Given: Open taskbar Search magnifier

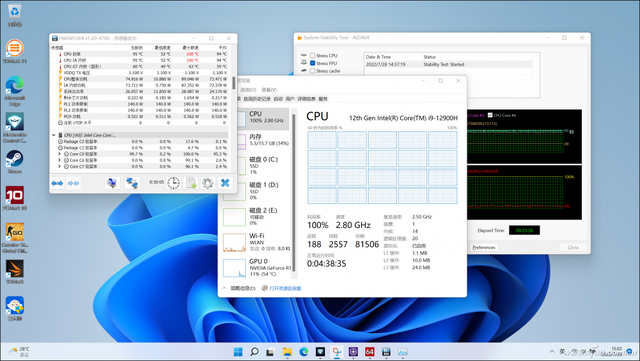Looking at the screenshot, I should (x=254, y=352).
